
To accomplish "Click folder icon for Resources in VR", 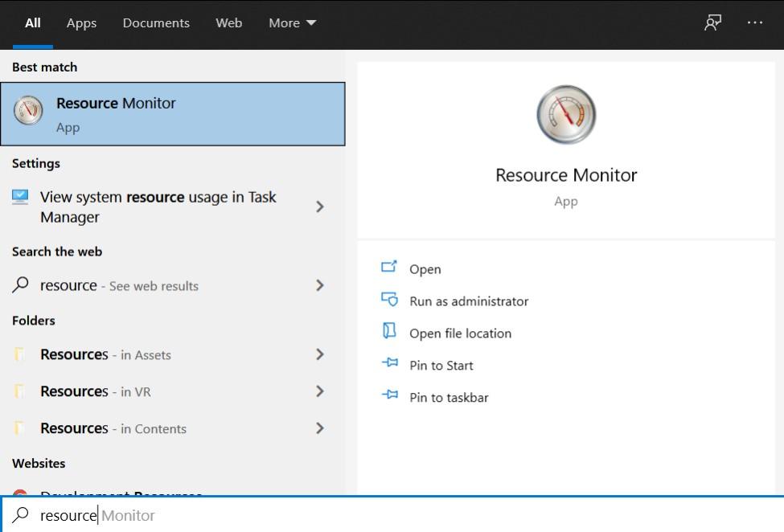I will point(19,391).
